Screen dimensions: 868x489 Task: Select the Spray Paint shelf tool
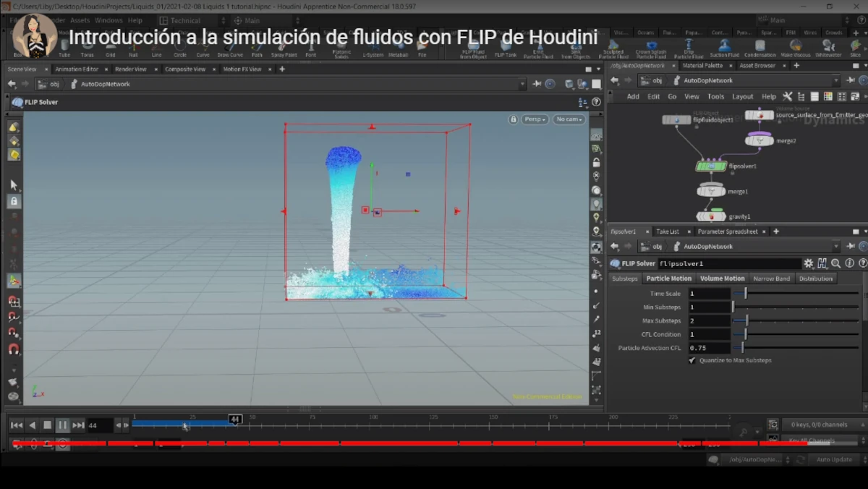(x=284, y=49)
